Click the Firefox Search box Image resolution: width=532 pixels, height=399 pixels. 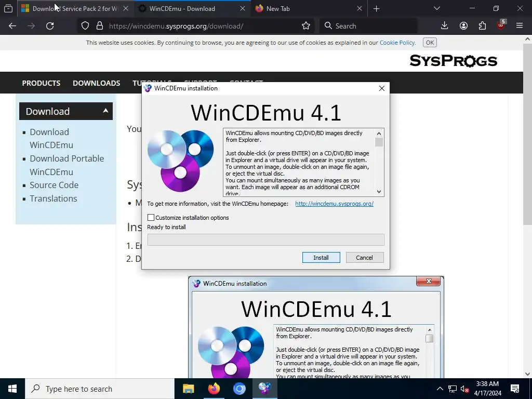(368, 26)
